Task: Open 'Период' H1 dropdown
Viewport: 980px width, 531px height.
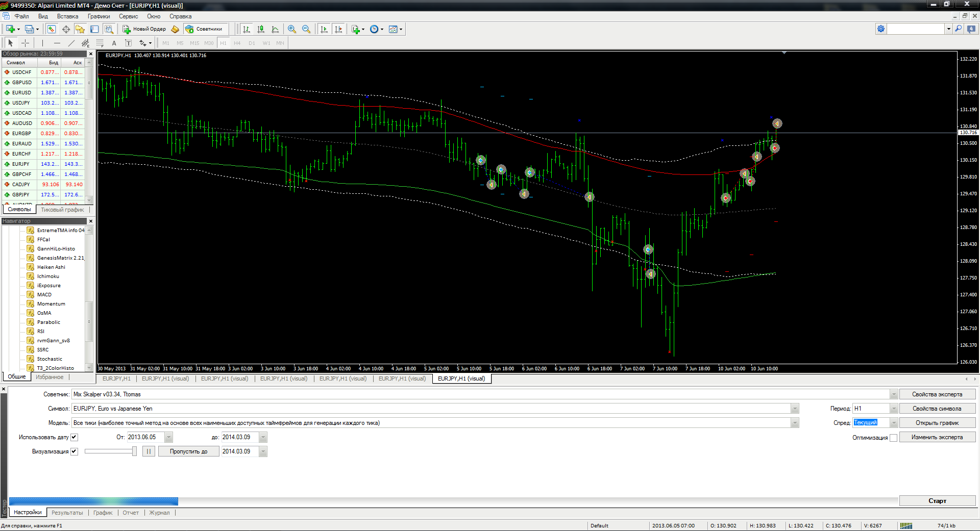Action: tap(894, 409)
